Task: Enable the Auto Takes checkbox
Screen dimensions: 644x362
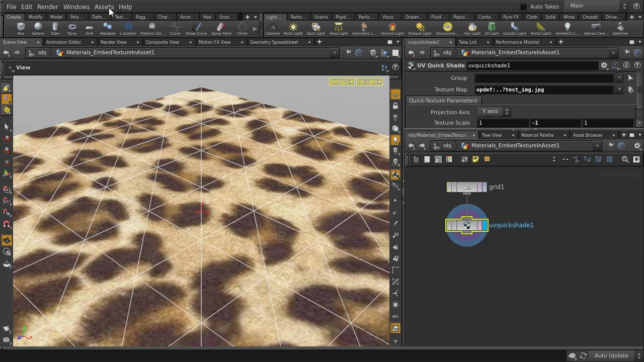Action: tap(523, 7)
